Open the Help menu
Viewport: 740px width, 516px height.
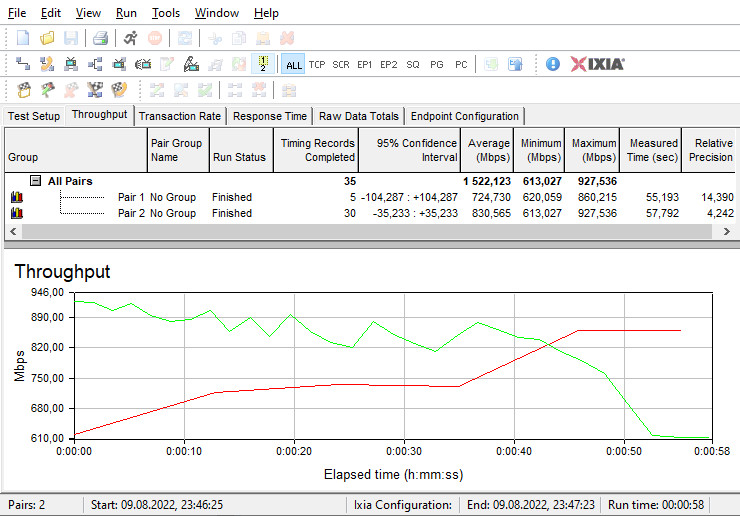[266, 13]
